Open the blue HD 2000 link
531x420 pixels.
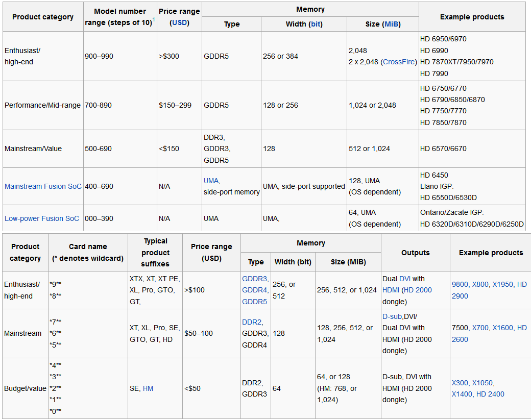418,290
